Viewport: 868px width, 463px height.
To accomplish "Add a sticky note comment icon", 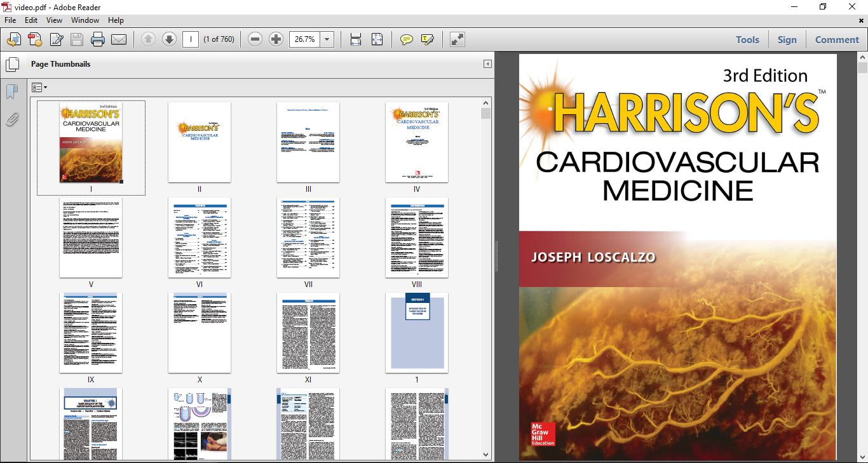I will click(x=407, y=39).
